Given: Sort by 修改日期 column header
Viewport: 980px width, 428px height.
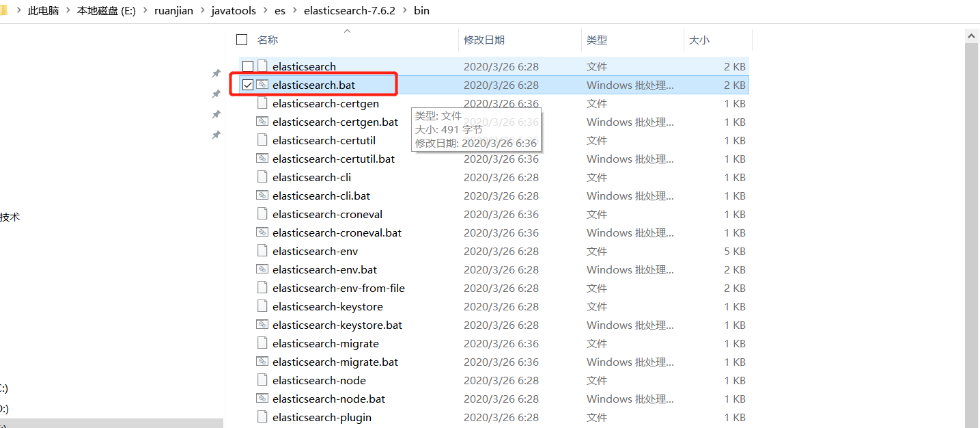Looking at the screenshot, I should [484, 40].
